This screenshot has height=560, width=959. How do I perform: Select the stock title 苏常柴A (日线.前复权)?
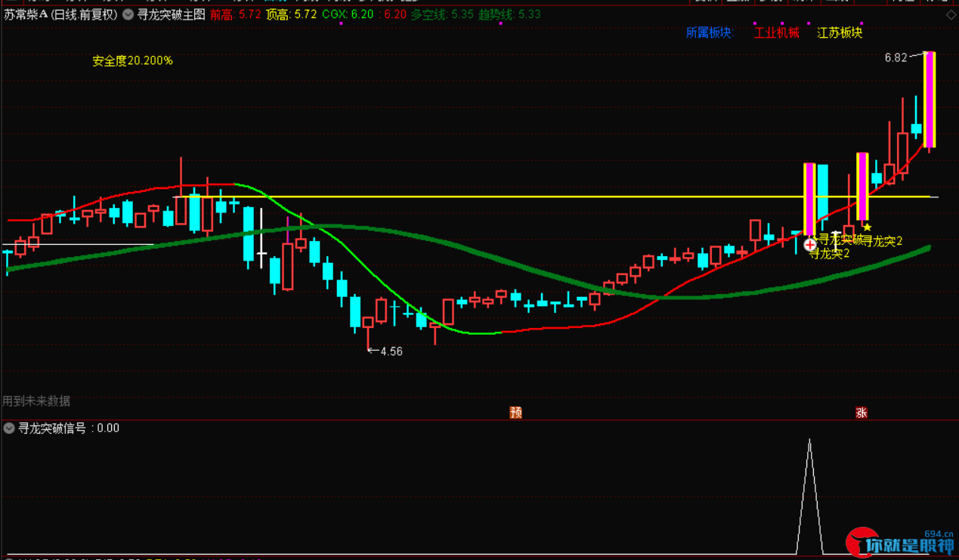[60, 14]
